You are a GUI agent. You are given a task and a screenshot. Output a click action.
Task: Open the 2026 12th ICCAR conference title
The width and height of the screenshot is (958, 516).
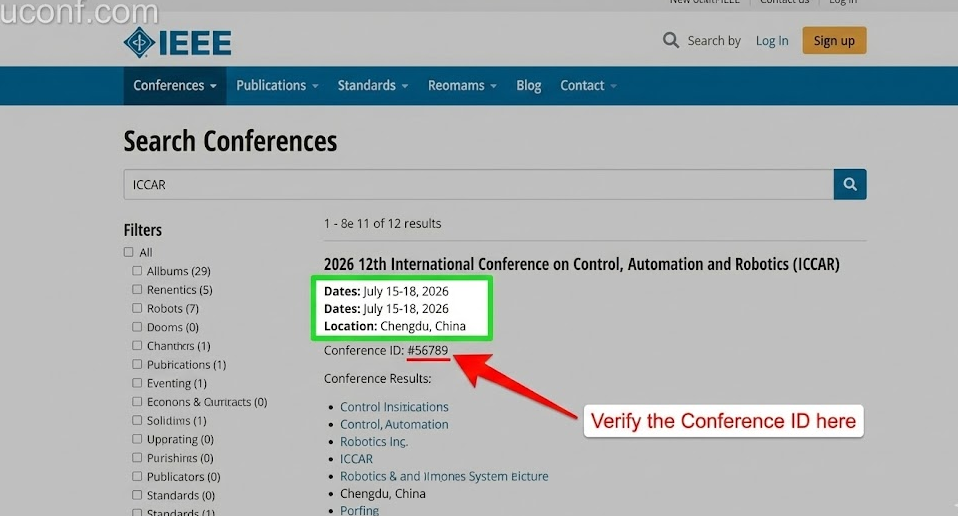[x=582, y=264]
